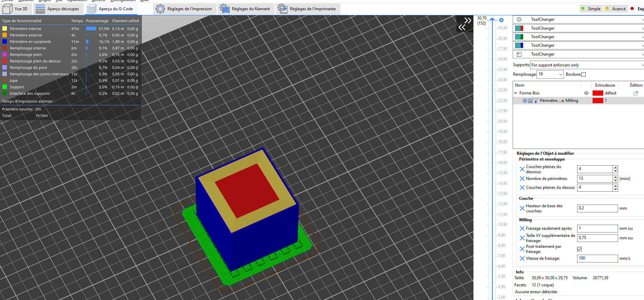
Task: Click the Édition column header
Action: (x=636, y=85)
